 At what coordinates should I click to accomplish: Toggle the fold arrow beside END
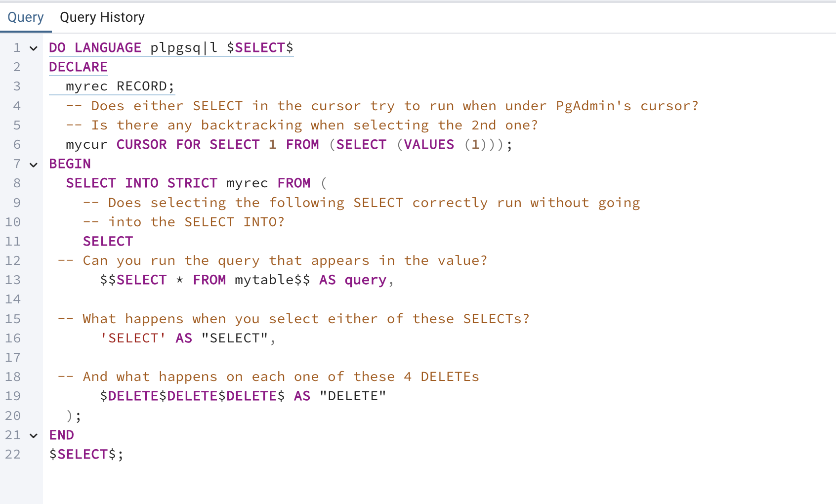coord(34,436)
